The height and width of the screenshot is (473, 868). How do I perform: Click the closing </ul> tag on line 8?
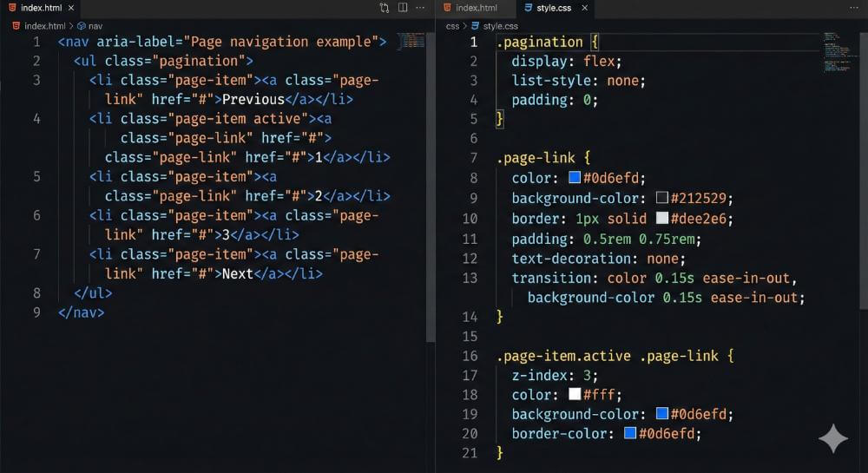[93, 293]
